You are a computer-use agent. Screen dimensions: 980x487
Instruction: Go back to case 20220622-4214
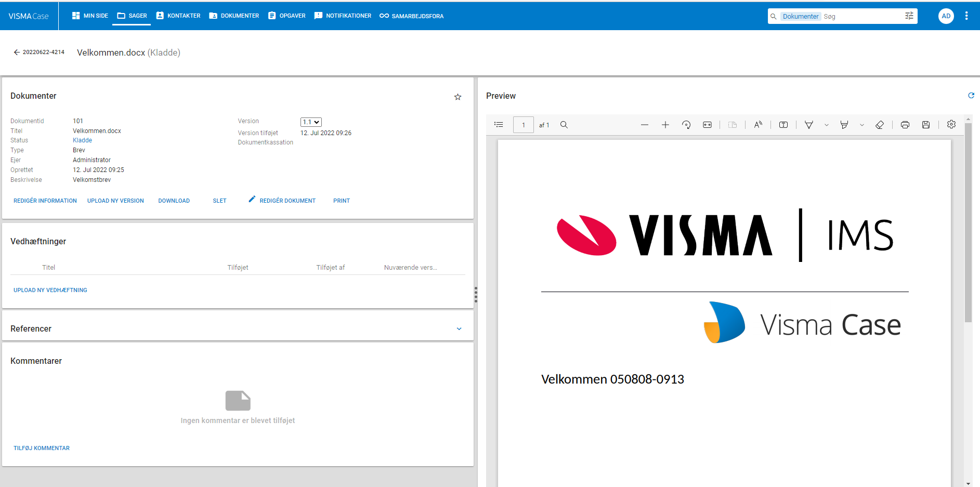tap(39, 52)
